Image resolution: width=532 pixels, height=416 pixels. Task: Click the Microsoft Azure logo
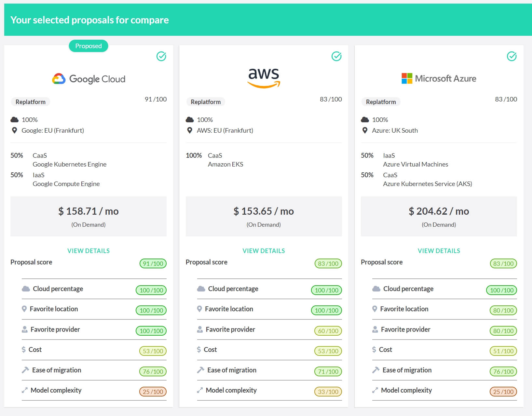[x=439, y=78]
